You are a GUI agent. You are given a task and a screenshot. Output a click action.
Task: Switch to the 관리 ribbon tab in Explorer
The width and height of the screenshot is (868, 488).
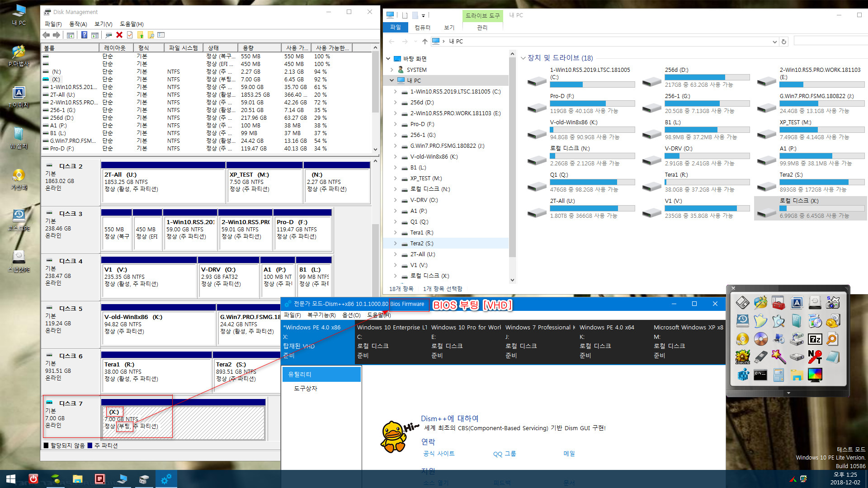pos(482,28)
